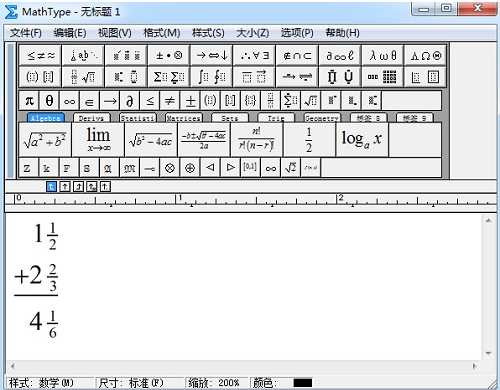Image resolution: width=500 pixels, height=390 pixels.
Task: Insert the log base a of x expression
Action: tap(362, 140)
